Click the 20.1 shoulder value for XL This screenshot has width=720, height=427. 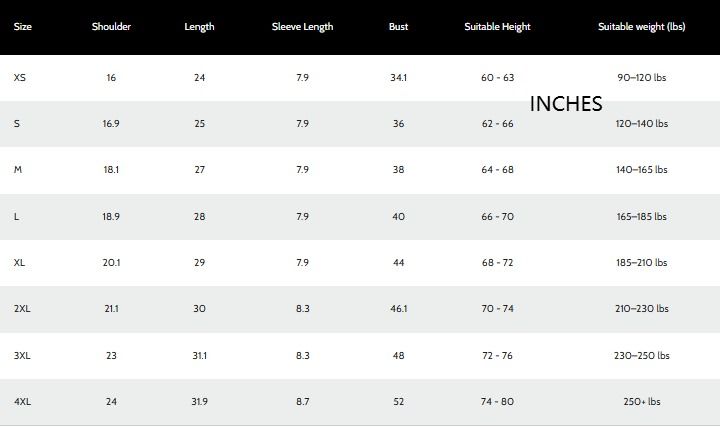111,263
